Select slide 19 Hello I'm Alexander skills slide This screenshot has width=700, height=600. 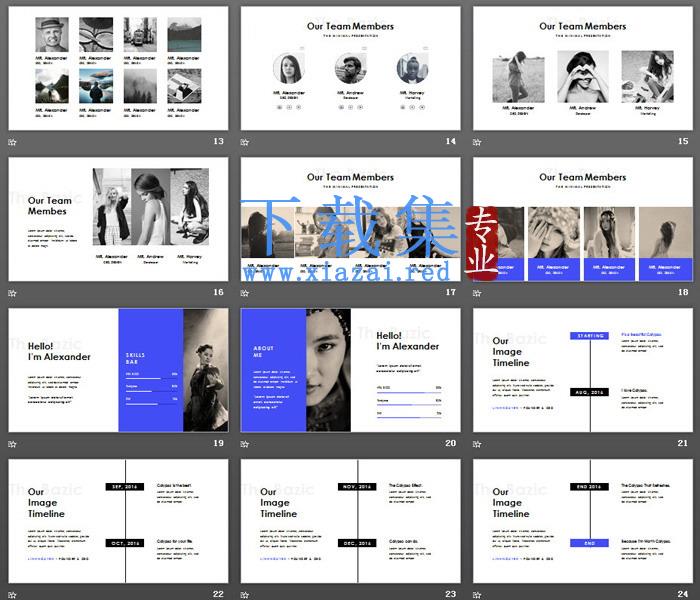tap(118, 370)
